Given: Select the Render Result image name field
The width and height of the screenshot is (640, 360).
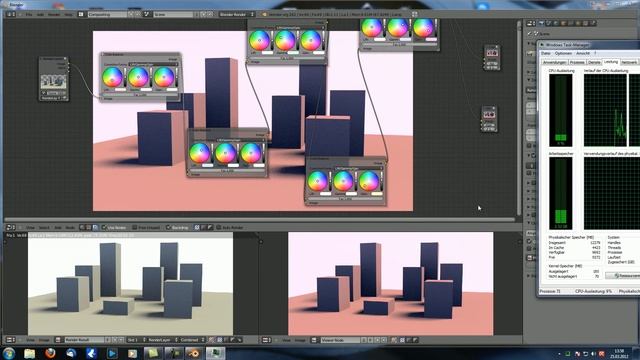Looking at the screenshot, I should point(84,340).
